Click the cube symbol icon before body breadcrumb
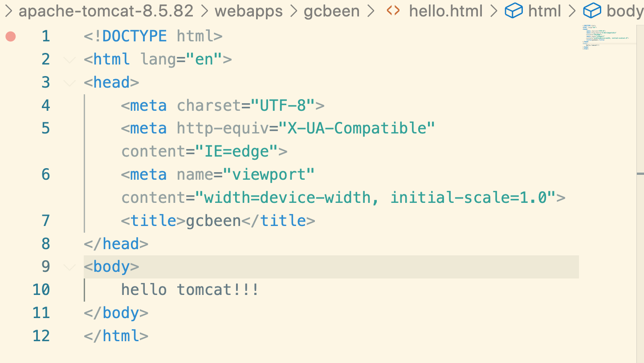The width and height of the screenshot is (644, 363). pyautogui.click(x=592, y=11)
